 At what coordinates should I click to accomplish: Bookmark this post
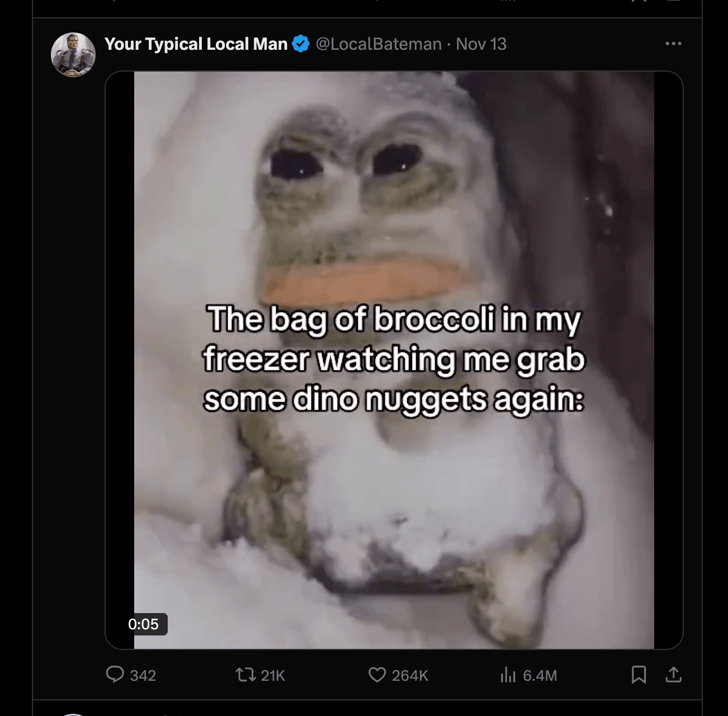(x=639, y=675)
